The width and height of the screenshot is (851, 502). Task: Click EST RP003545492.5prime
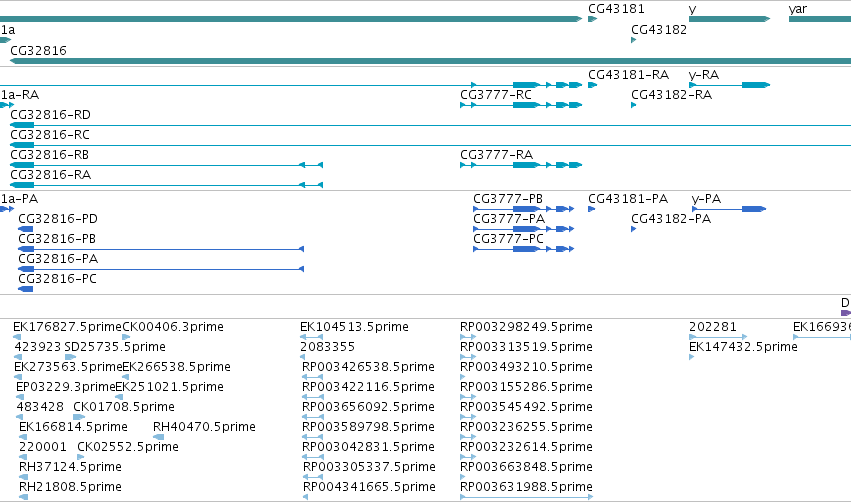(526, 407)
